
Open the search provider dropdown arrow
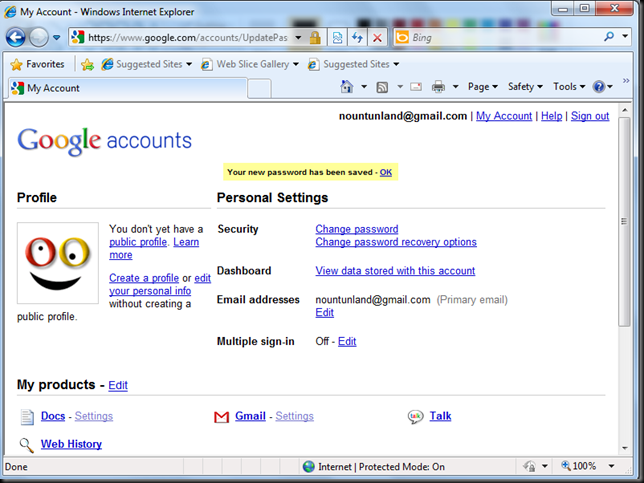pos(625,37)
